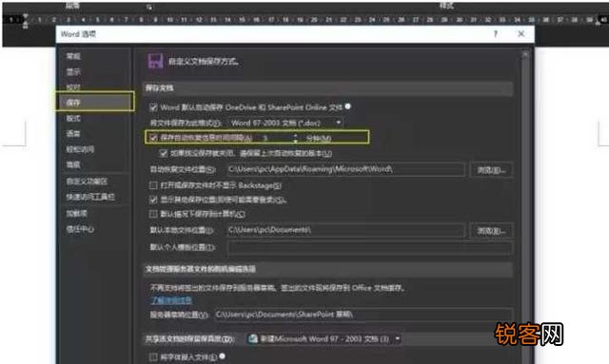Open 快速访问工具栏 (Quick Access Toolbar) category

pos(90,197)
